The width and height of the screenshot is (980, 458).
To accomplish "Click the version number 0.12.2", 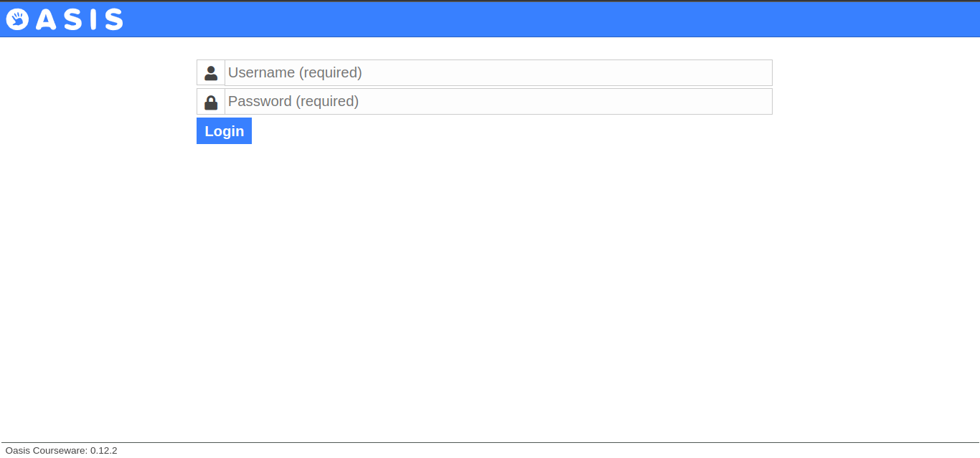I will 104,451.
